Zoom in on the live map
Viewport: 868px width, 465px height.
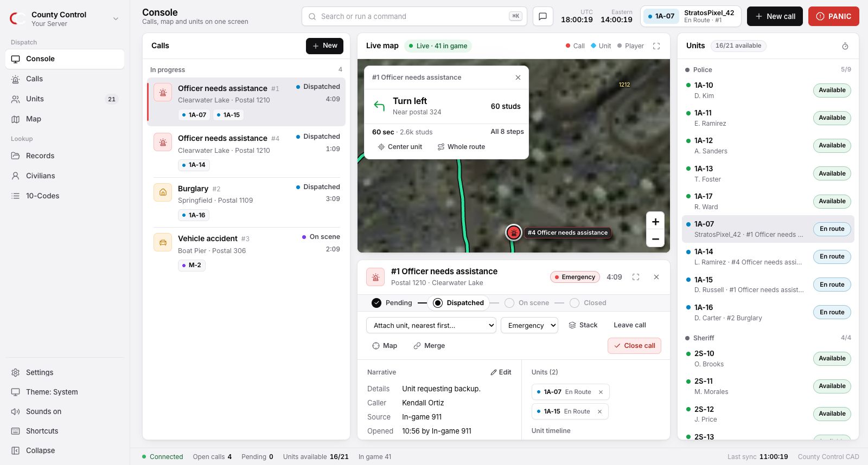coord(655,222)
